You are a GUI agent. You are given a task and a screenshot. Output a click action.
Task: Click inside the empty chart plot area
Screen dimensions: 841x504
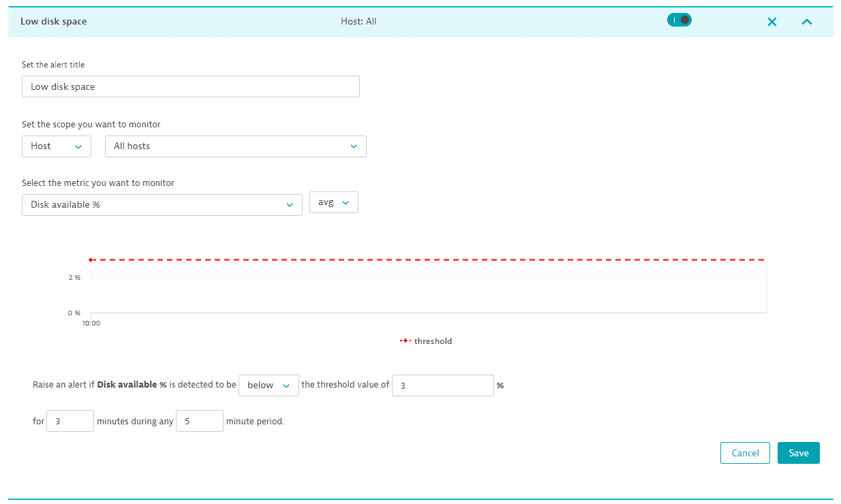(428, 294)
